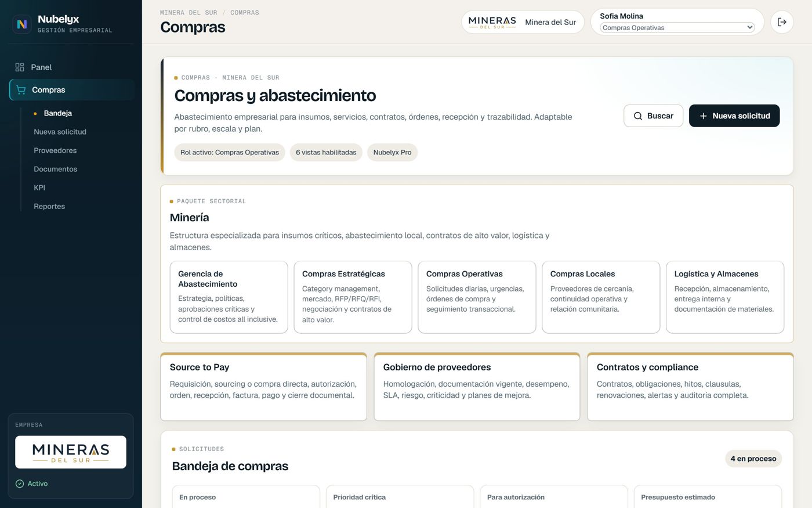812x508 pixels.
Task: Click MINERA DEL SUR in breadcrumb
Action: click(188, 13)
